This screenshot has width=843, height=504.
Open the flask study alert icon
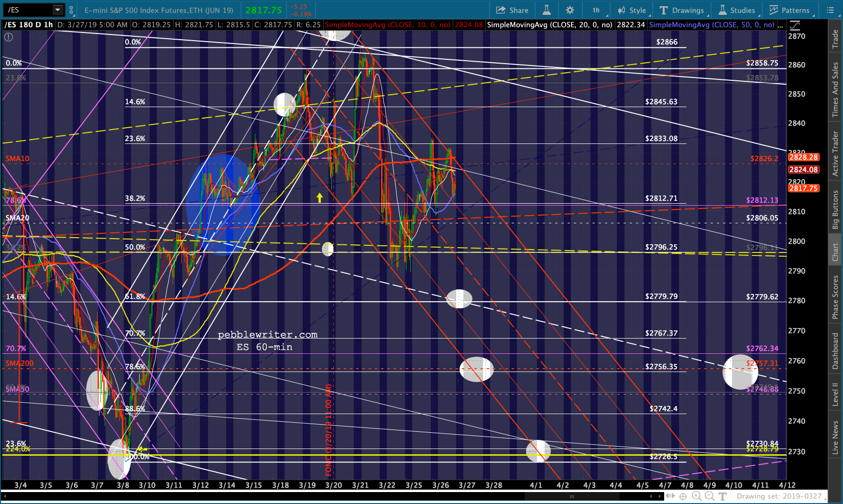pyautogui.click(x=547, y=10)
